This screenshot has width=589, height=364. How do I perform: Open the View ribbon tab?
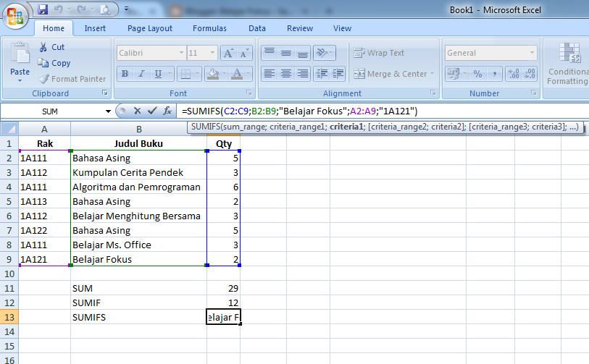[342, 28]
